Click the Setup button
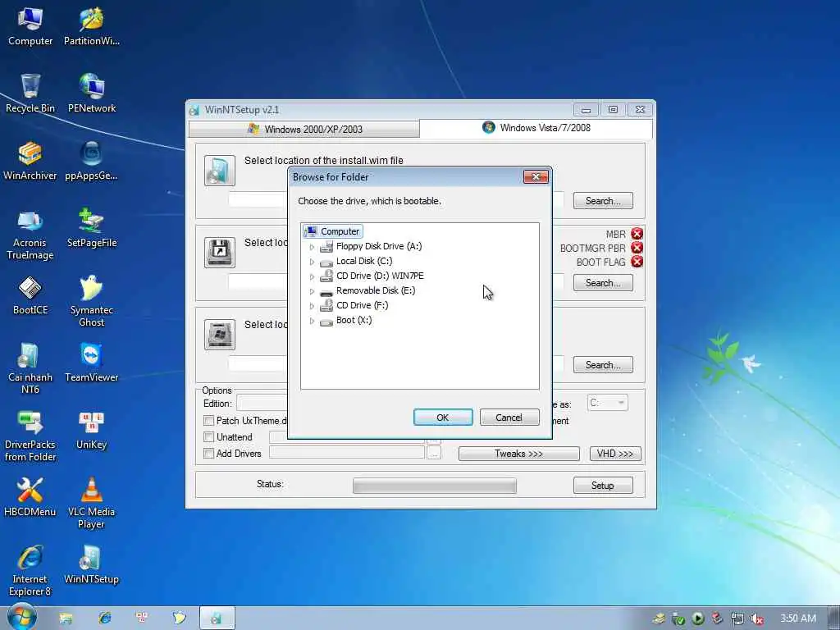Screen dimensions: 840x630 tap(603, 486)
